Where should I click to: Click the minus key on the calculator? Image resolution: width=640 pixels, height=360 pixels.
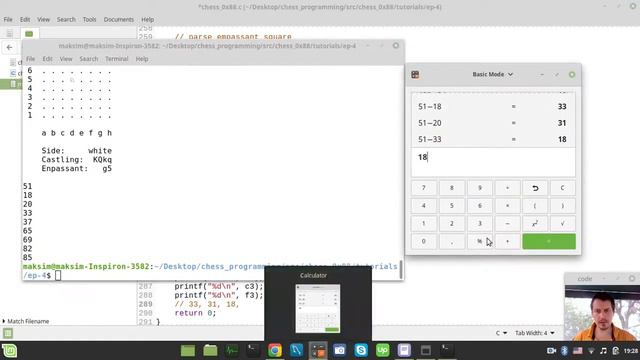click(507, 223)
